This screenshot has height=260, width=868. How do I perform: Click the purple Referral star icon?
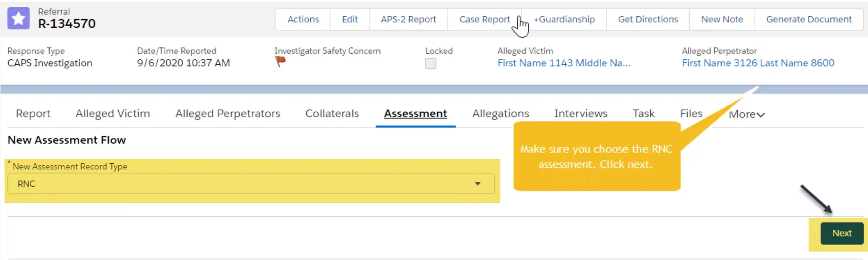click(18, 18)
